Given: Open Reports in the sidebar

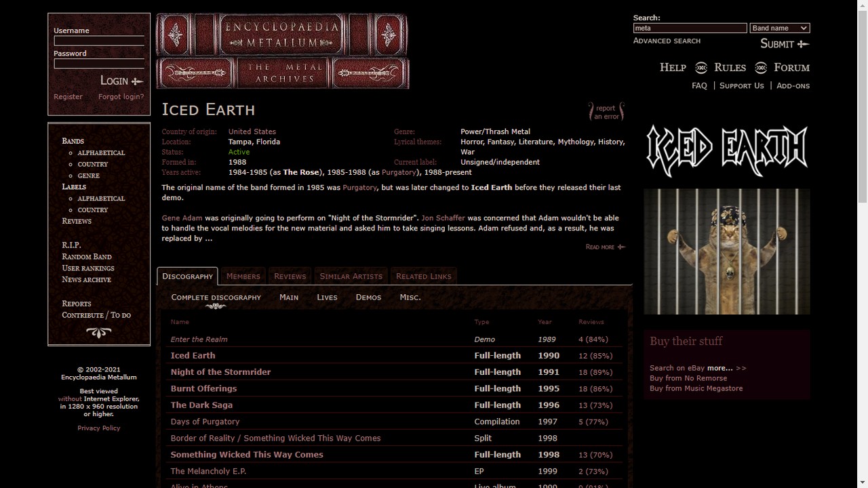Looking at the screenshot, I should click(x=77, y=304).
